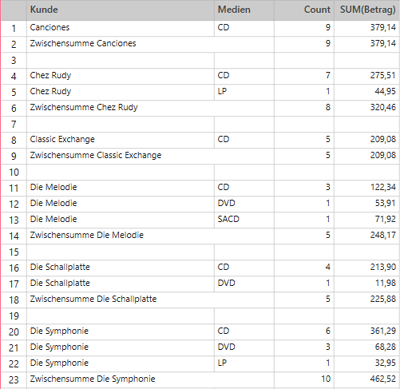This screenshot has height=389, width=400.
Task: Select row number 1 header
Action: 14,28
